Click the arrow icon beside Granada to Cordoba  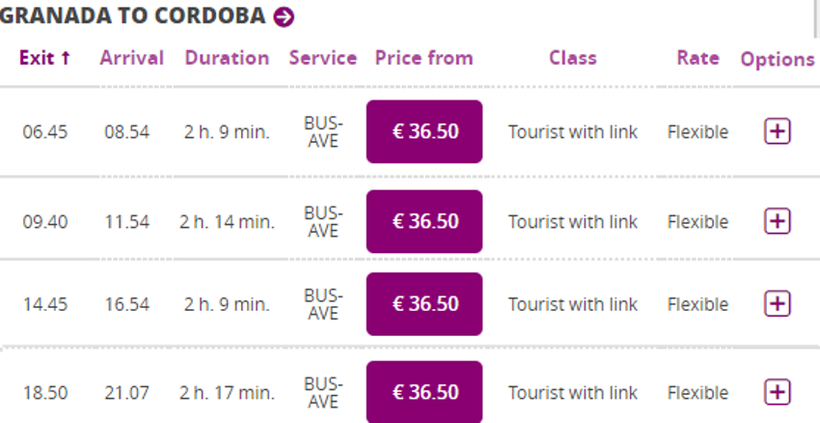pos(284,16)
